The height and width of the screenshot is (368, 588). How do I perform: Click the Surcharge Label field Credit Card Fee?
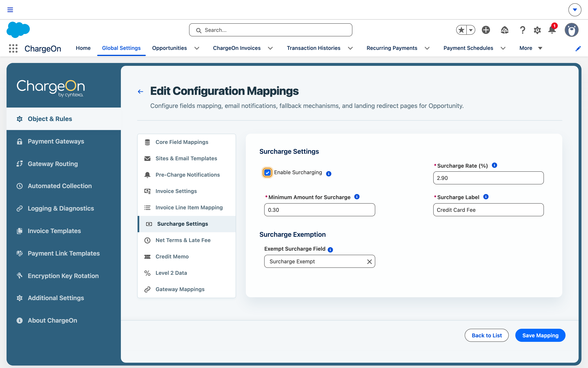click(x=488, y=210)
